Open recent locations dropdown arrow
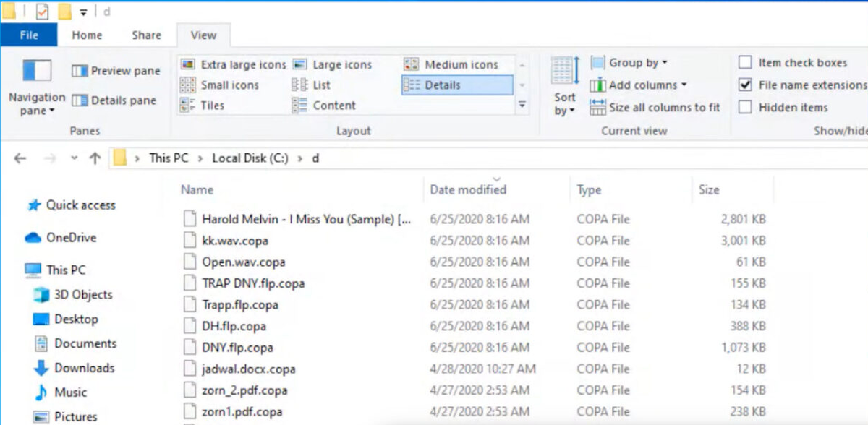868x425 pixels. point(75,158)
